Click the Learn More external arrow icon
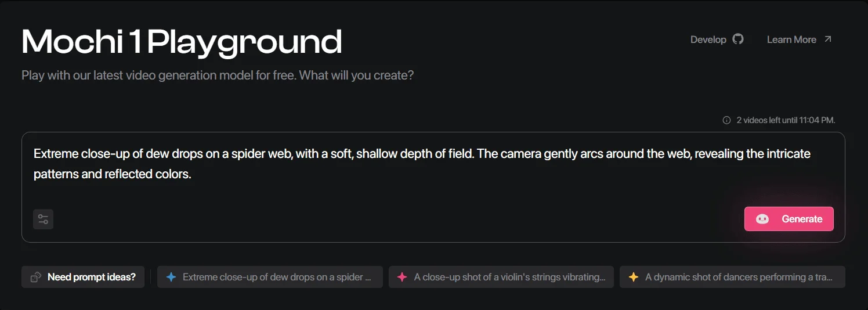The width and height of the screenshot is (868, 310). pos(828,39)
